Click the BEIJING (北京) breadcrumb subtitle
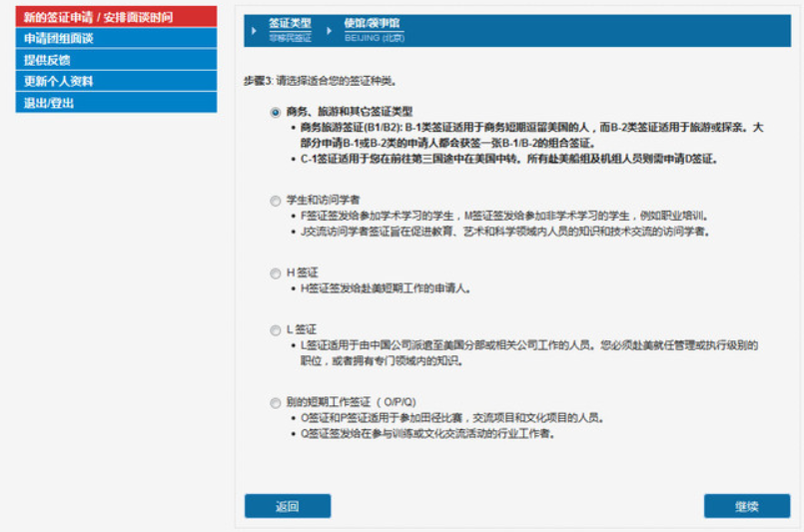The image size is (804, 532). (x=374, y=37)
